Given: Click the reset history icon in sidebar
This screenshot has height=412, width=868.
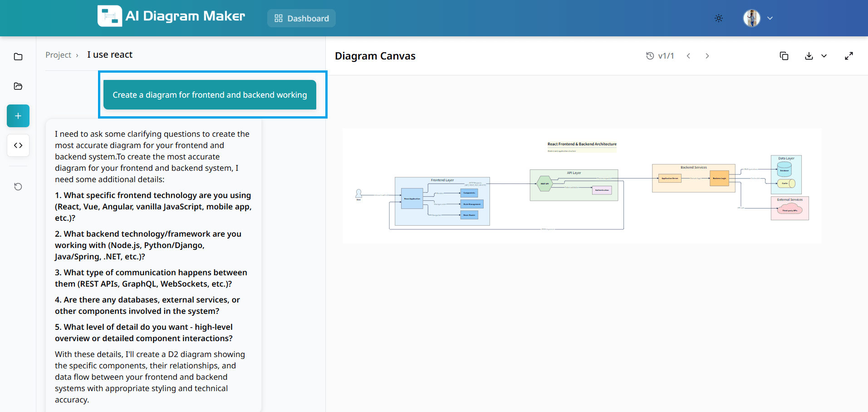Looking at the screenshot, I should tap(18, 187).
